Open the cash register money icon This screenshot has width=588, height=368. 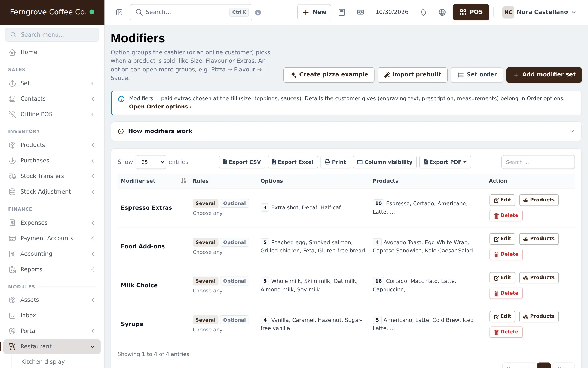[x=360, y=12]
